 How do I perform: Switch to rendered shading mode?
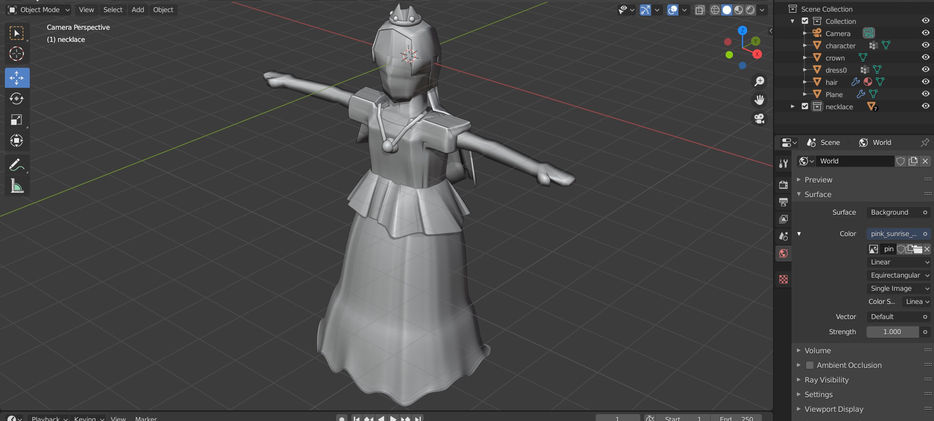pyautogui.click(x=750, y=10)
